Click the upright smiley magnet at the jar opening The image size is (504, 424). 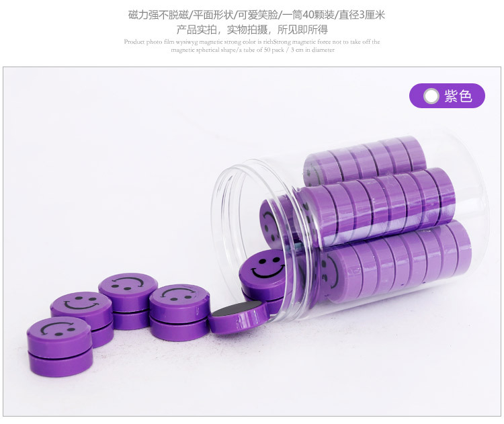coord(263,269)
